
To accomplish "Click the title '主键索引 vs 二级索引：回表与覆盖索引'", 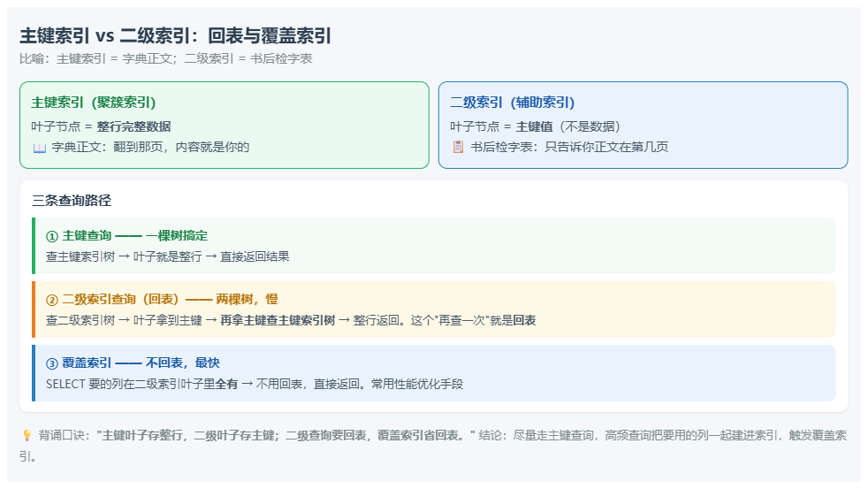I will point(176,36).
